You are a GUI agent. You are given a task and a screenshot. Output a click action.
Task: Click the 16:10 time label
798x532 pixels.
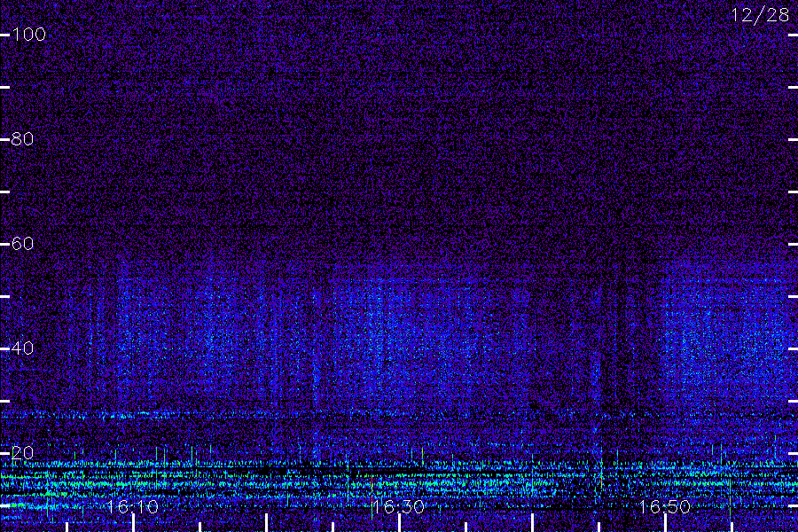[132, 506]
